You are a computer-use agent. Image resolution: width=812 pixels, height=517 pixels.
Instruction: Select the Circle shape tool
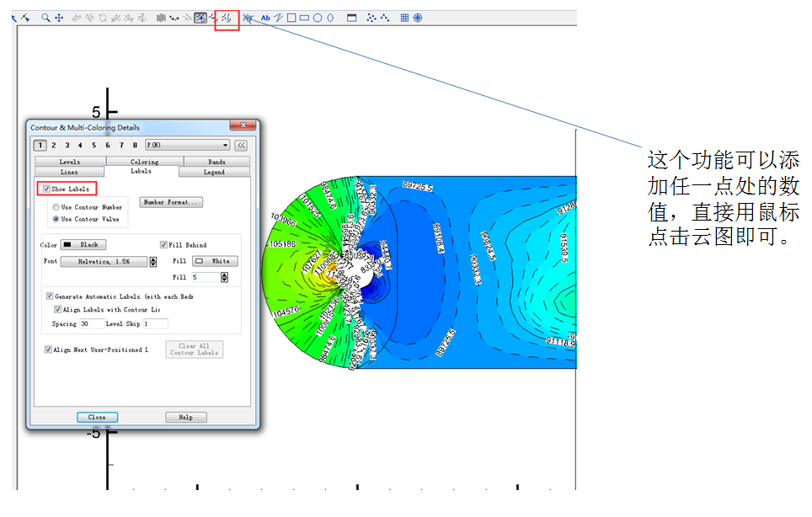(x=318, y=18)
